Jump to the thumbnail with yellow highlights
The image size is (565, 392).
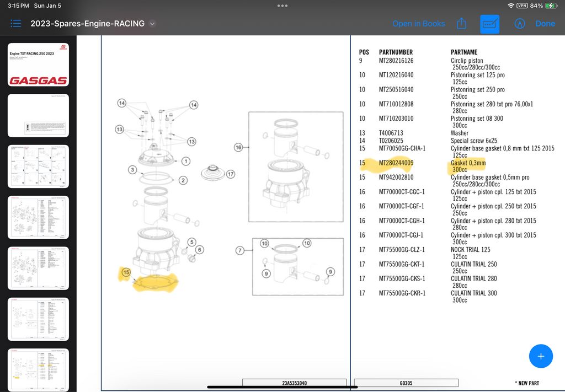coord(38,369)
